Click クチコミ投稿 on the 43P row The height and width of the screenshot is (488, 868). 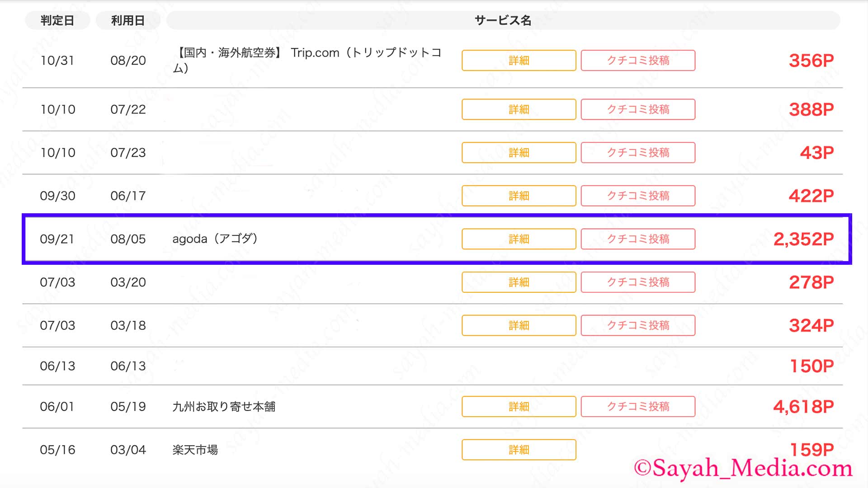(638, 153)
